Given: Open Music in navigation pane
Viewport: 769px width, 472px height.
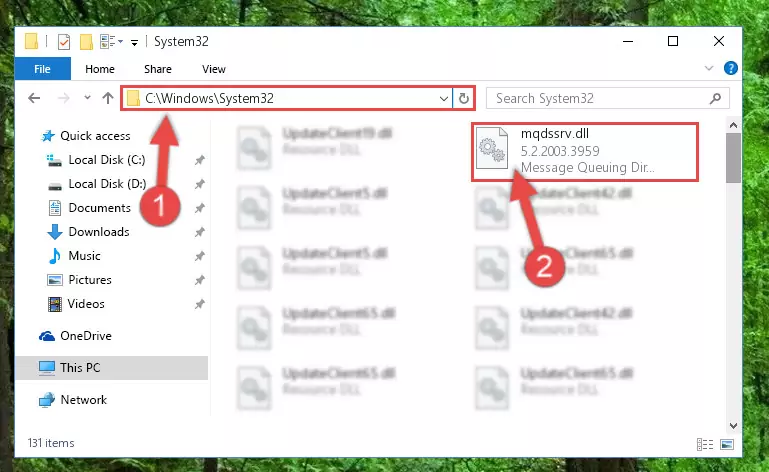Looking at the screenshot, I should coord(84,256).
